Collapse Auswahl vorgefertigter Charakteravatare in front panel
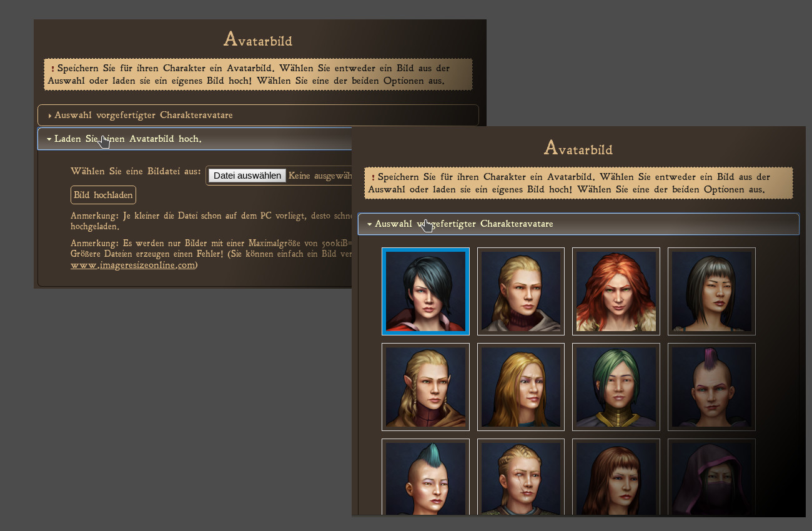Screen dimensions: 812x531 [578, 224]
